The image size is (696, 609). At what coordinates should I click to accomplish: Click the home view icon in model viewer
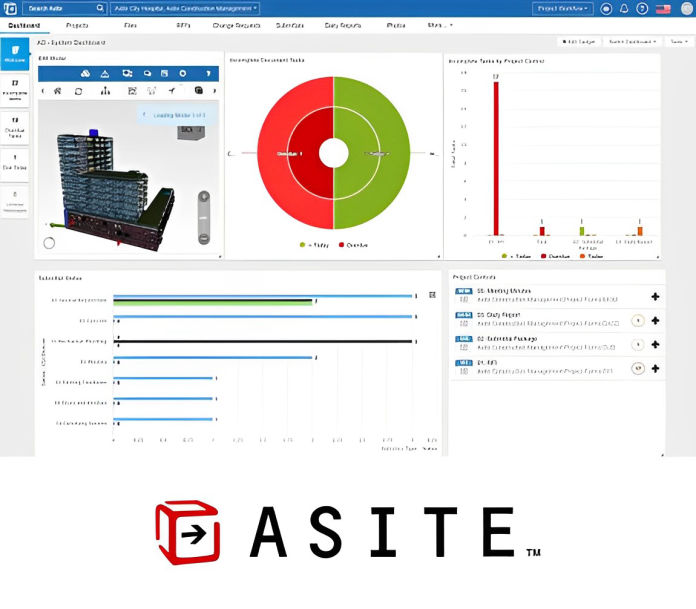57,91
